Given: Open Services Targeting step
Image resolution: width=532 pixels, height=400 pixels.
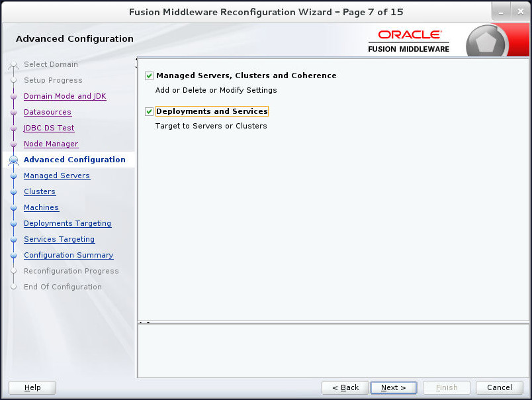Looking at the screenshot, I should [x=59, y=239].
